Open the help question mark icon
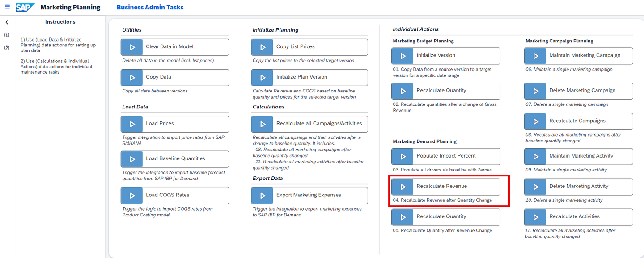Image resolution: width=644 pixels, height=258 pixels. click(7, 48)
